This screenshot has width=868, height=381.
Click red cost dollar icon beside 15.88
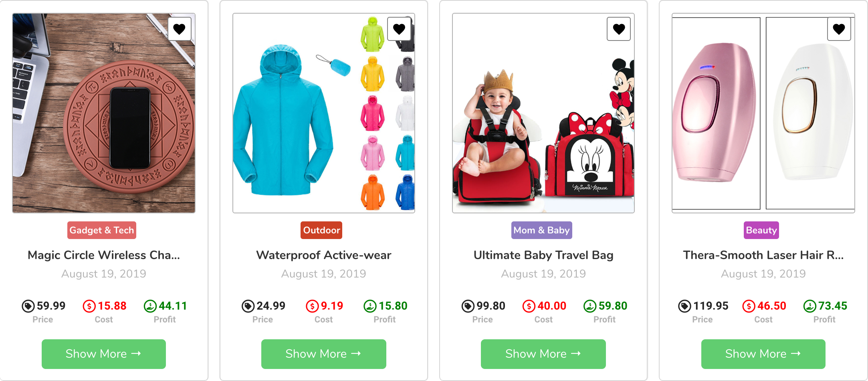click(x=89, y=306)
